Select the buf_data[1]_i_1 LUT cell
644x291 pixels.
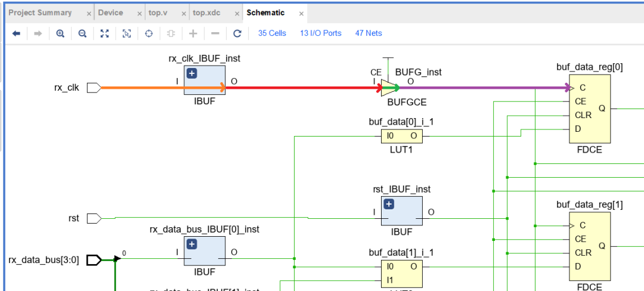[x=402, y=273]
